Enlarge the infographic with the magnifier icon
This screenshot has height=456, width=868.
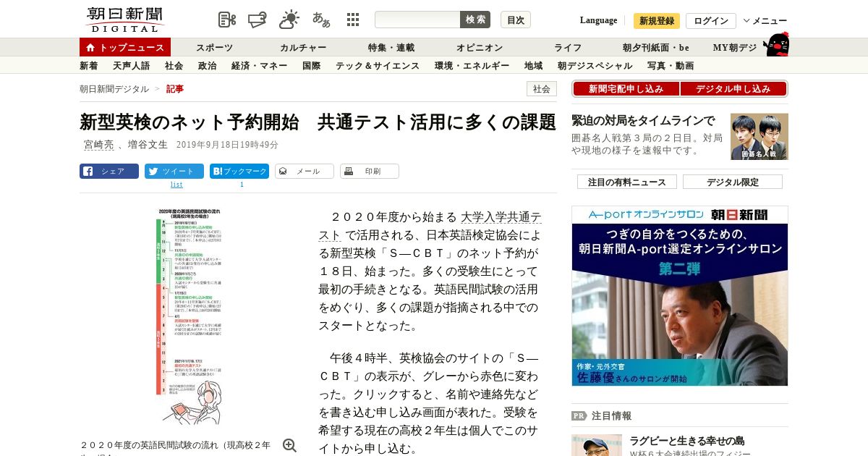point(289,445)
